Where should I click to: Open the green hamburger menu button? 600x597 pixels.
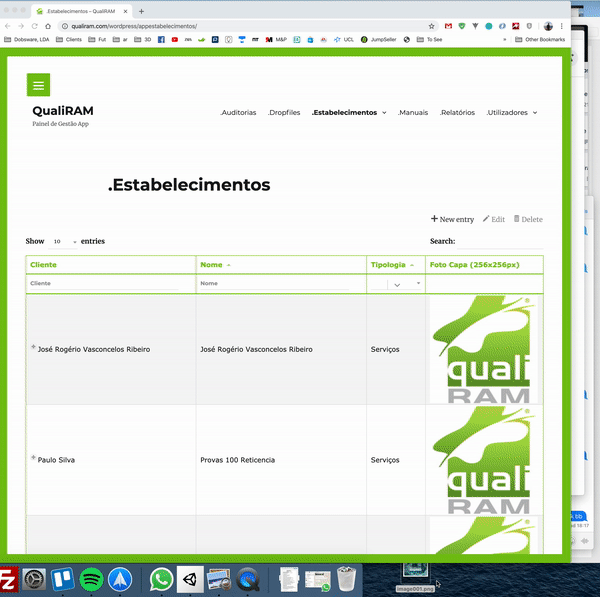[39, 85]
